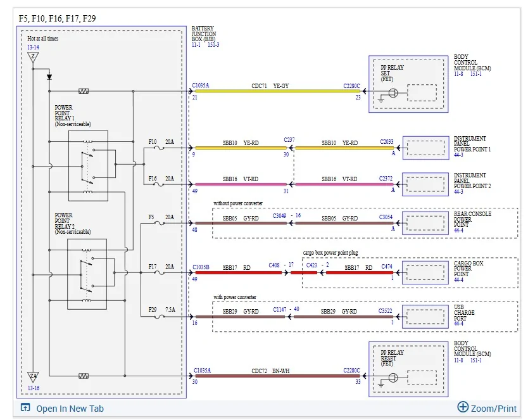Screen dimensions: 528x420
Task: Click the Power Point Relay 2 switch box
Action: tap(87, 274)
